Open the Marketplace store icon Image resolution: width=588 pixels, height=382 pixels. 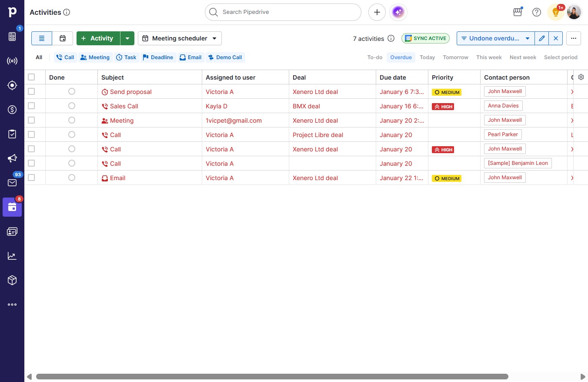tap(518, 12)
